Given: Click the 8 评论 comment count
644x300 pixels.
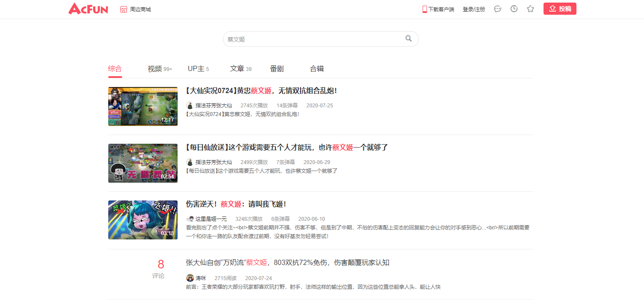Looking at the screenshot, I should pyautogui.click(x=159, y=269).
